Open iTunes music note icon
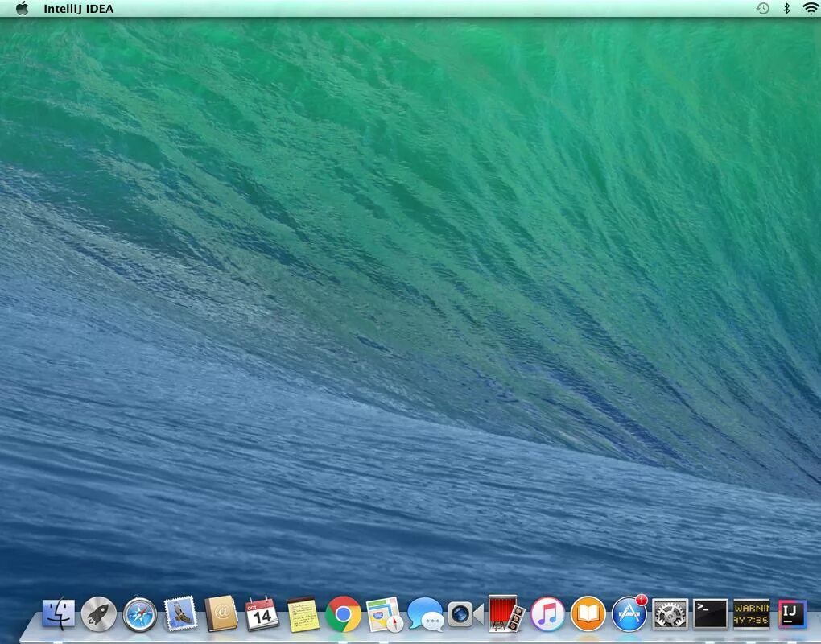Image resolution: width=821 pixels, height=644 pixels. point(547,613)
